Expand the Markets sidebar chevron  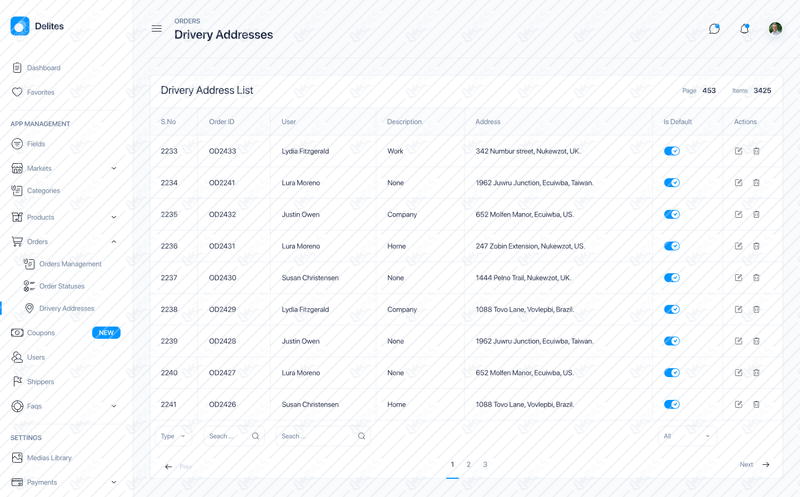click(114, 168)
